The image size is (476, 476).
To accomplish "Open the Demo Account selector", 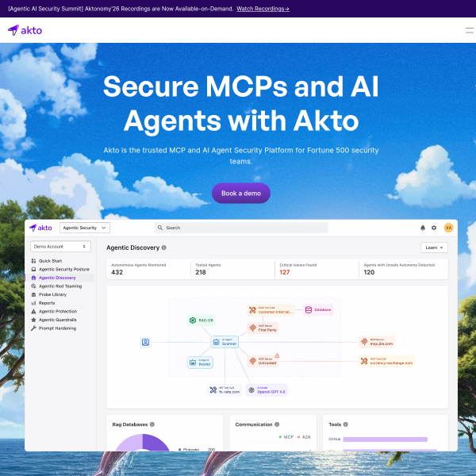I will 60,247.
